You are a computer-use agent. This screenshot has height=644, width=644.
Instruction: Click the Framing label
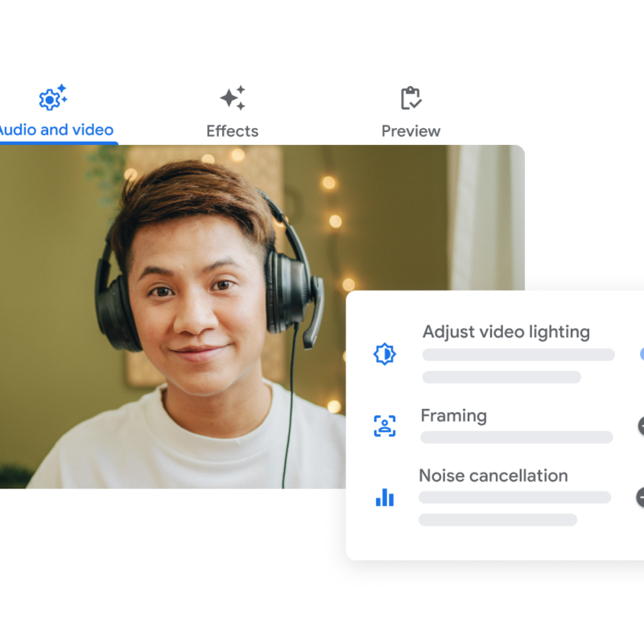(x=452, y=416)
